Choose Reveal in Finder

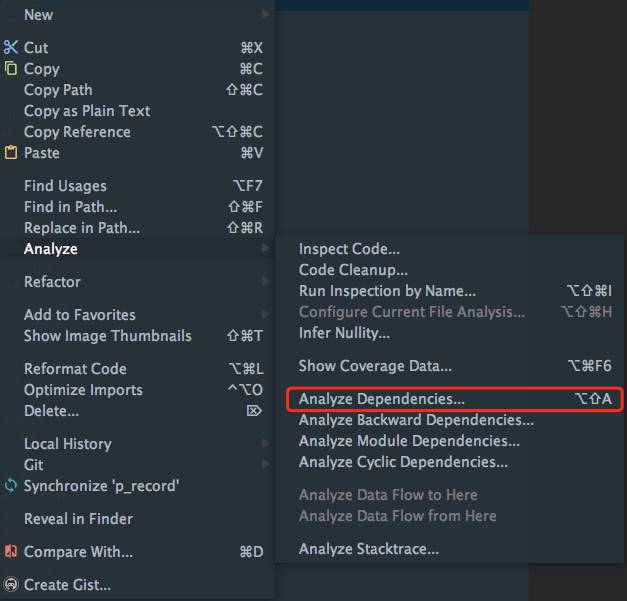[78, 519]
